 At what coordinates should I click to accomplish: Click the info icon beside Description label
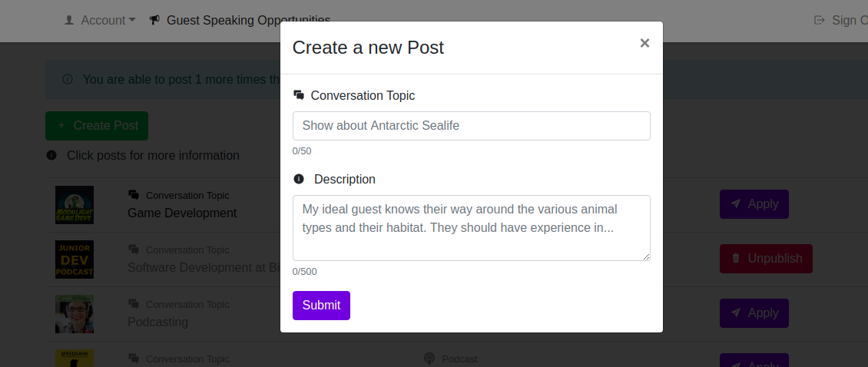pyautogui.click(x=299, y=179)
